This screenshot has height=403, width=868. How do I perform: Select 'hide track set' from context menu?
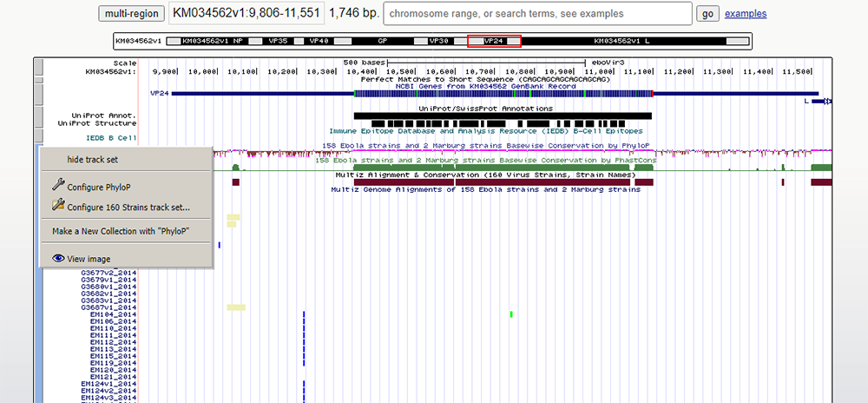(93, 159)
